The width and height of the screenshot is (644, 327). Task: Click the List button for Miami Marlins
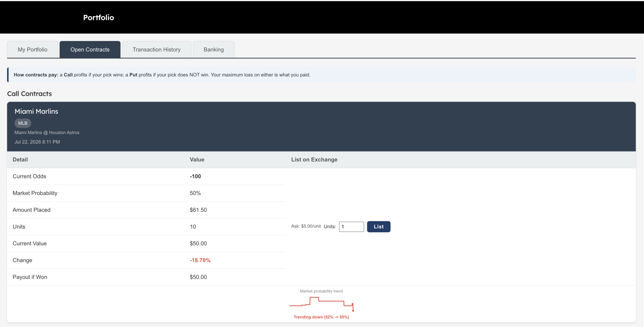379,227
